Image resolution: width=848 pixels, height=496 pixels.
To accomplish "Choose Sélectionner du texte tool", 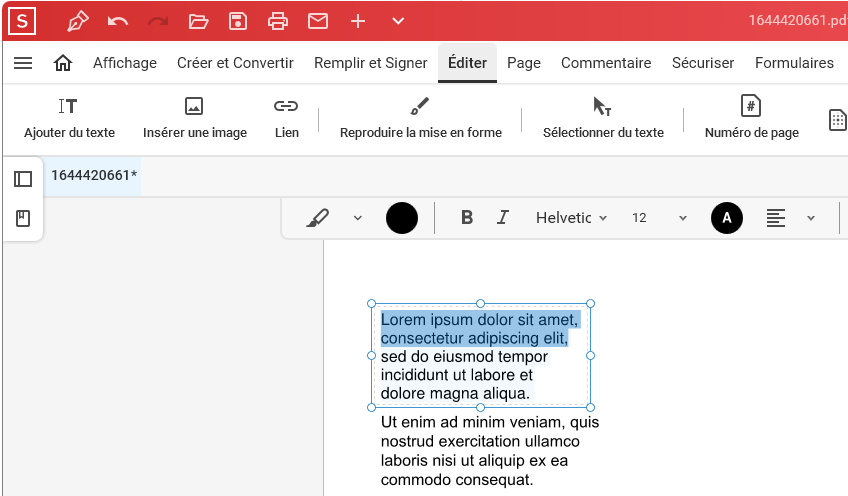I will point(603,118).
